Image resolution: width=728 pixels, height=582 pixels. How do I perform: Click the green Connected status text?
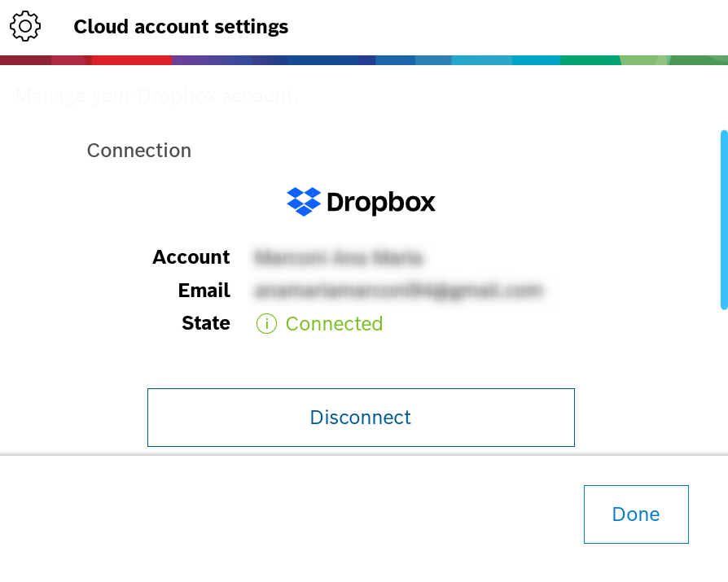[x=334, y=323]
